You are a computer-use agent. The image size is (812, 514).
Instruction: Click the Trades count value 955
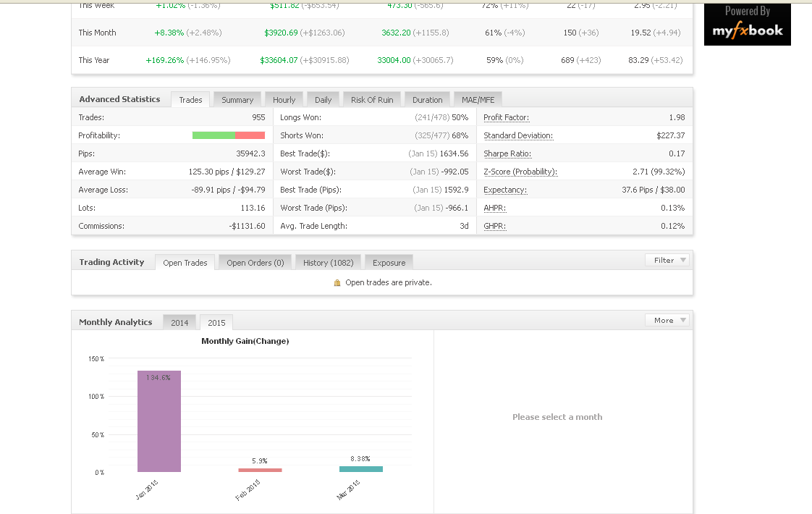(x=258, y=117)
